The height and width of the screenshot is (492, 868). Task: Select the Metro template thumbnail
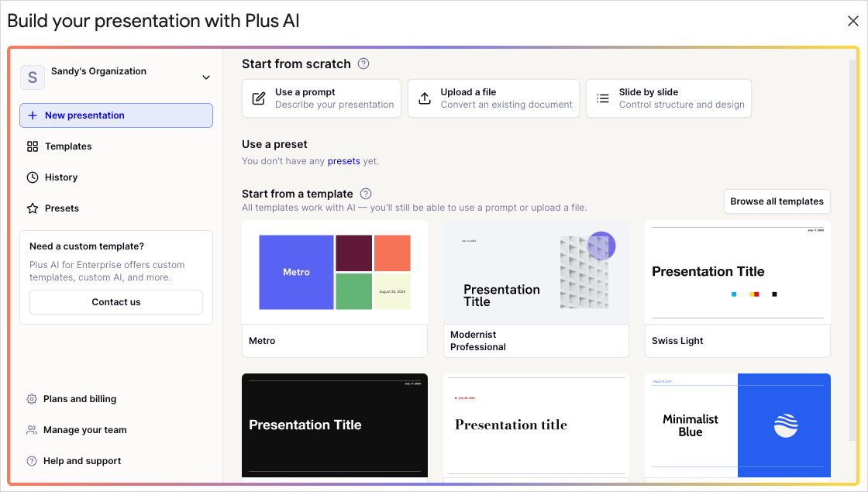pyautogui.click(x=335, y=272)
